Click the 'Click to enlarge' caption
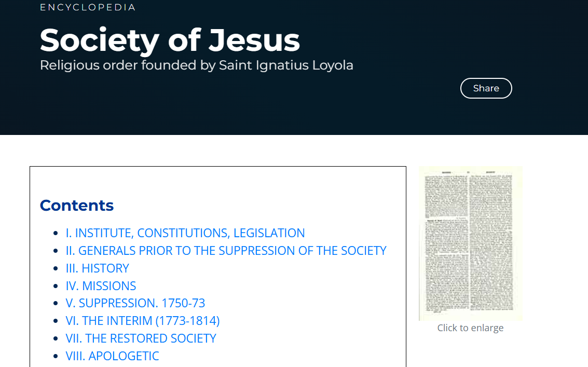 pyautogui.click(x=470, y=328)
